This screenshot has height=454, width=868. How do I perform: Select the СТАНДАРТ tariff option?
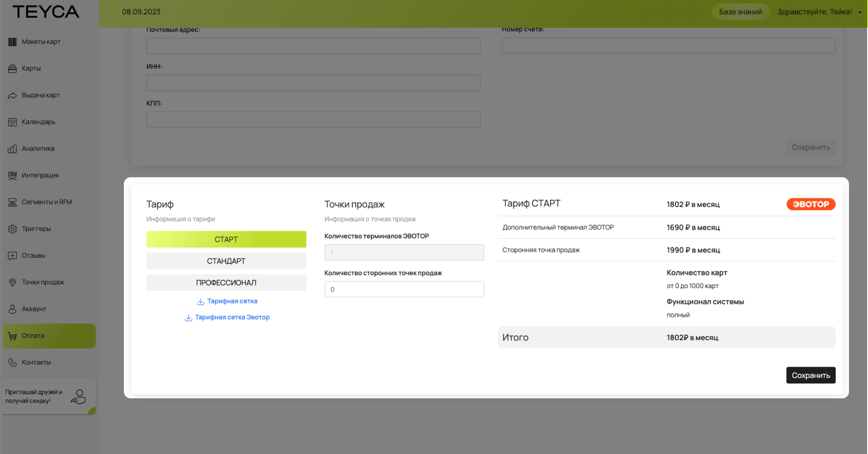[x=226, y=261]
